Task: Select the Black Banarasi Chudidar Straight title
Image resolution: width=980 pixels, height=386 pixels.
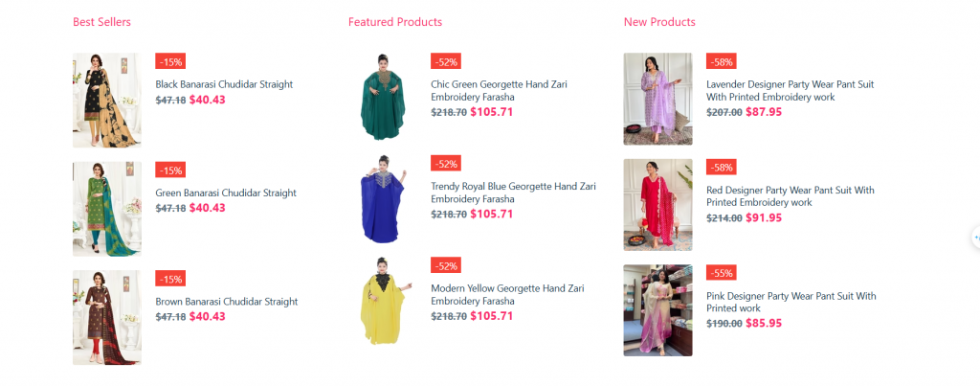Action: pos(224,84)
